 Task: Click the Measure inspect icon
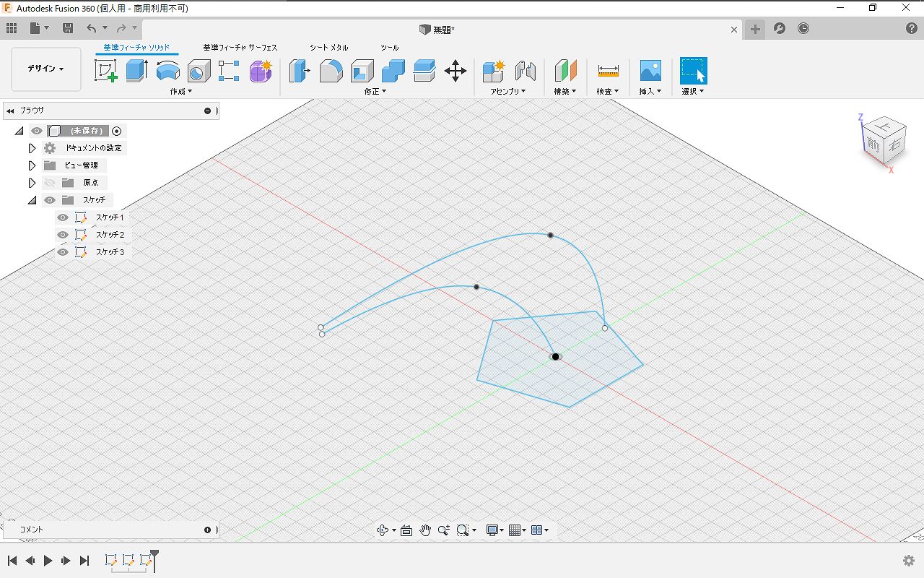pyautogui.click(x=609, y=71)
